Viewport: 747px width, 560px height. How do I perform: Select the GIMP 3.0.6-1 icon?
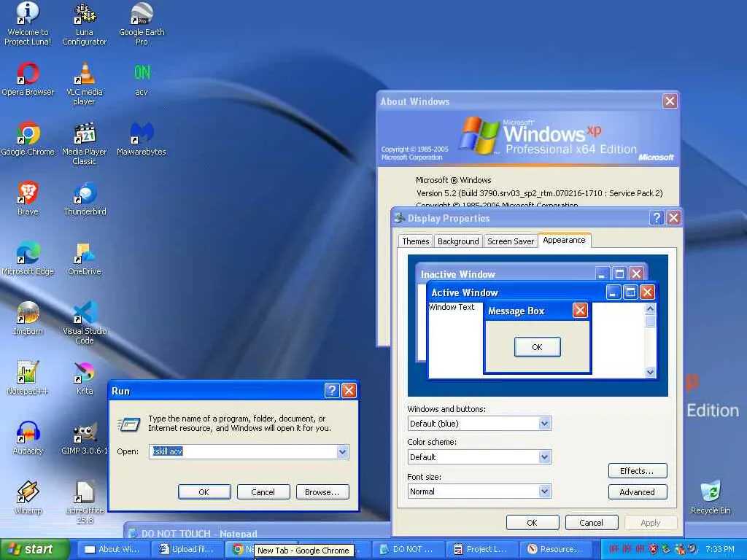click(x=85, y=437)
